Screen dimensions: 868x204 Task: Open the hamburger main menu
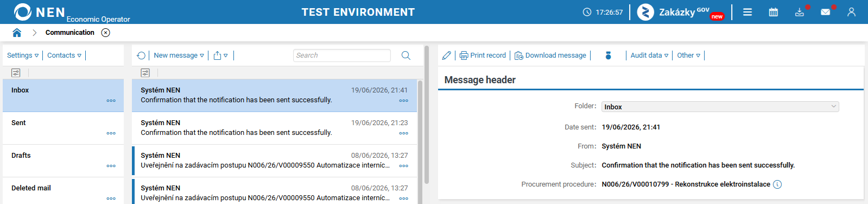pyautogui.click(x=747, y=12)
